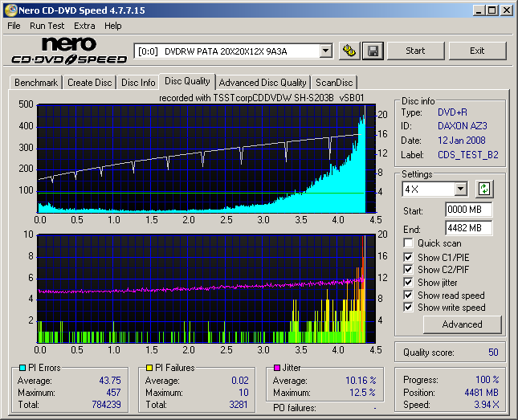This screenshot has height=420, width=518.
Task: Minimize the Nero CD-DVD Speed window
Action: [x=479, y=10]
